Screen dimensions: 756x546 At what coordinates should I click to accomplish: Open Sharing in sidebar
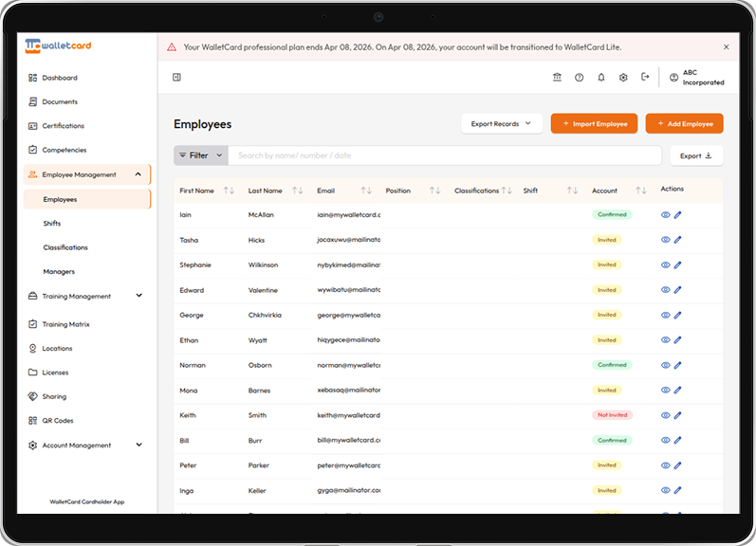[47, 396]
